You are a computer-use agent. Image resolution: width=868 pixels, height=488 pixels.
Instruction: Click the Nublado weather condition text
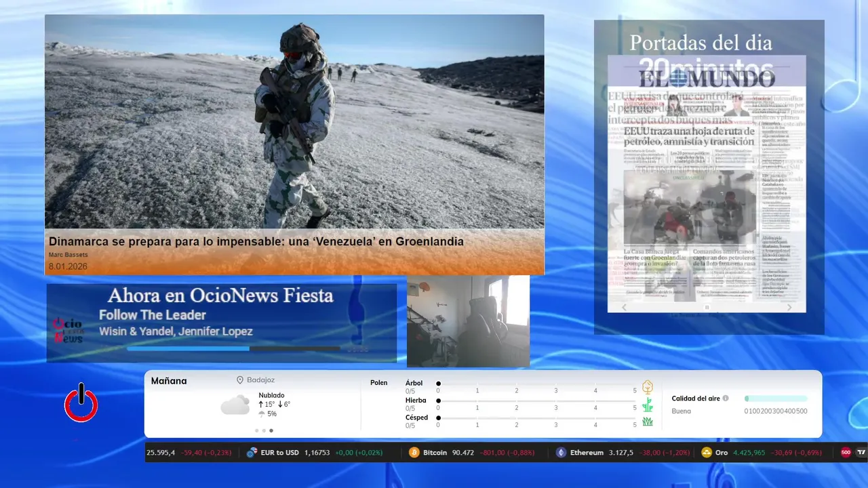(271, 395)
